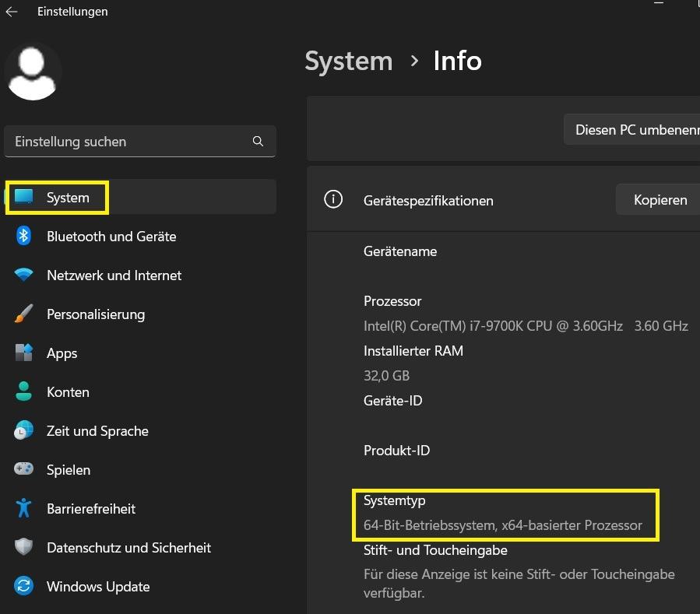Click the Spielen gamepad icon

tap(23, 469)
